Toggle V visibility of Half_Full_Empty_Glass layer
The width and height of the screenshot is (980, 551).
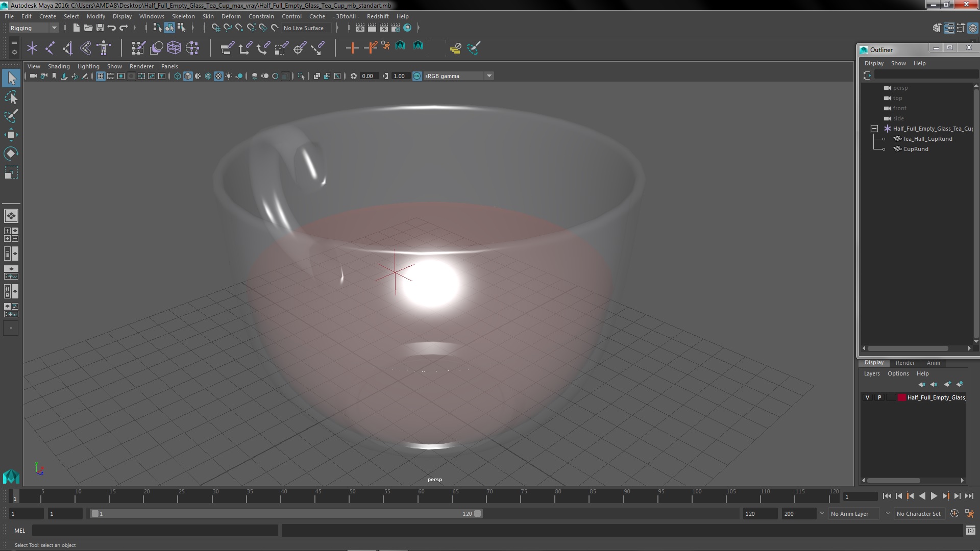point(867,397)
